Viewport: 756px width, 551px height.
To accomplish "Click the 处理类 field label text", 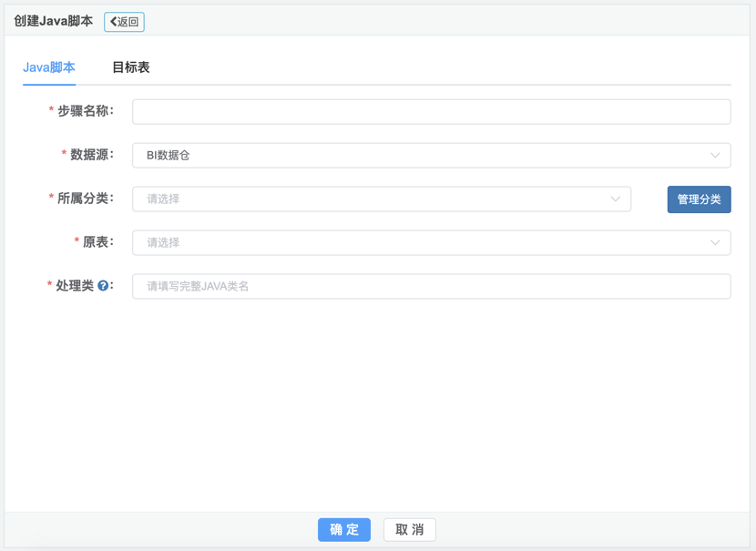I will [x=75, y=286].
